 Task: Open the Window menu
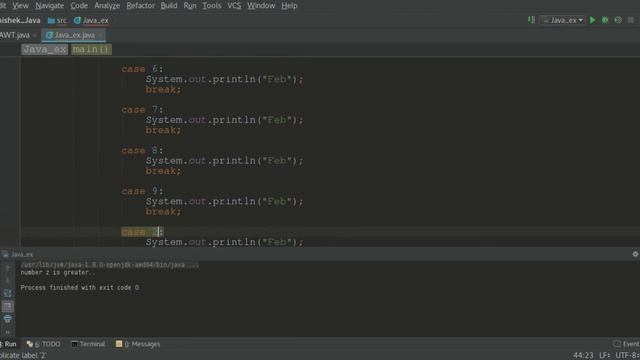(x=261, y=6)
